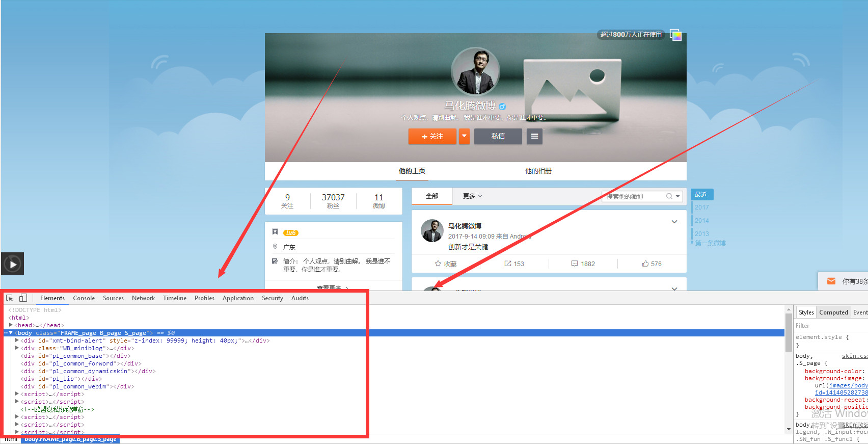This screenshot has width=868, height=445.
Task: Jump to 2017 in the timeline
Action: coord(702,207)
